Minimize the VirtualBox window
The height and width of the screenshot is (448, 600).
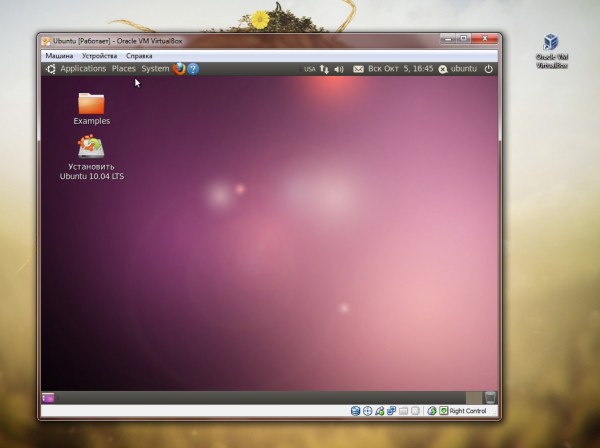(448, 39)
